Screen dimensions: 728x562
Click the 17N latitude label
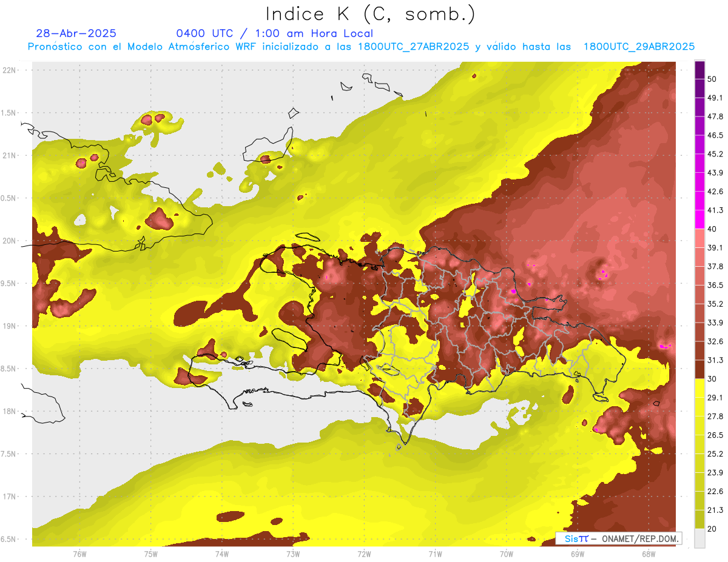pyautogui.click(x=10, y=497)
